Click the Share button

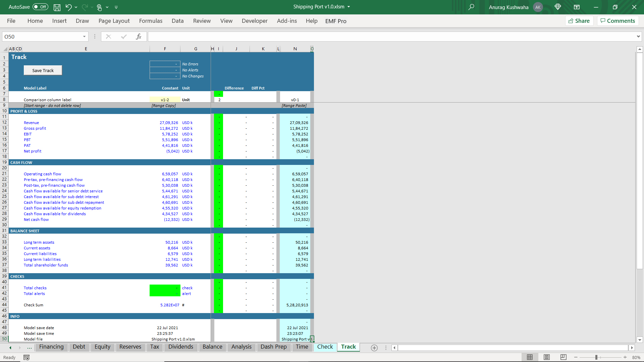(x=579, y=21)
